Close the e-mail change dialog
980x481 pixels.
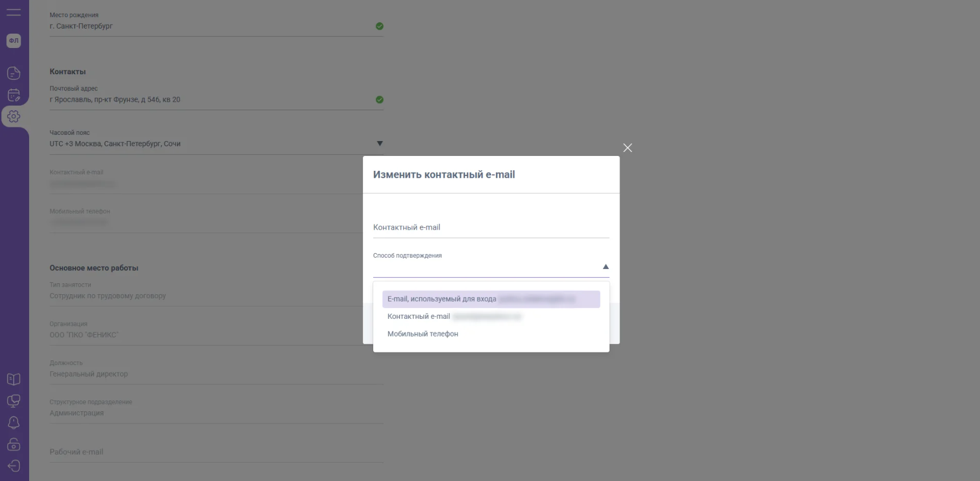[627, 148]
